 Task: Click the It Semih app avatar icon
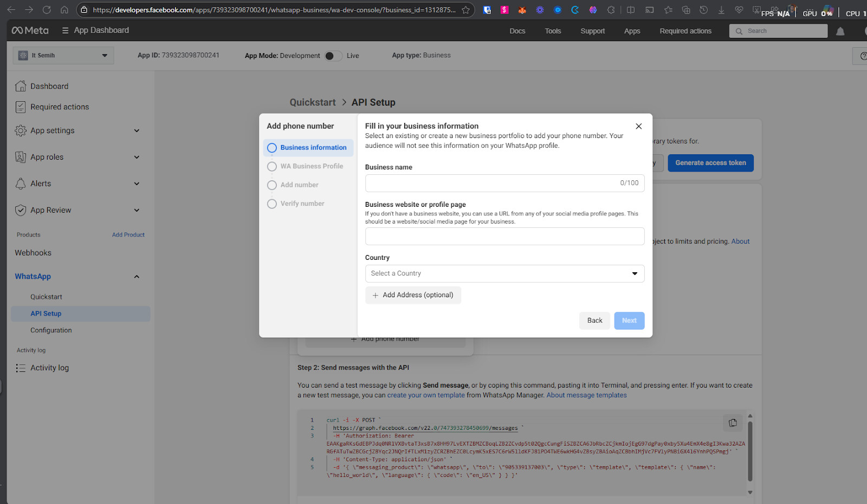[23, 55]
